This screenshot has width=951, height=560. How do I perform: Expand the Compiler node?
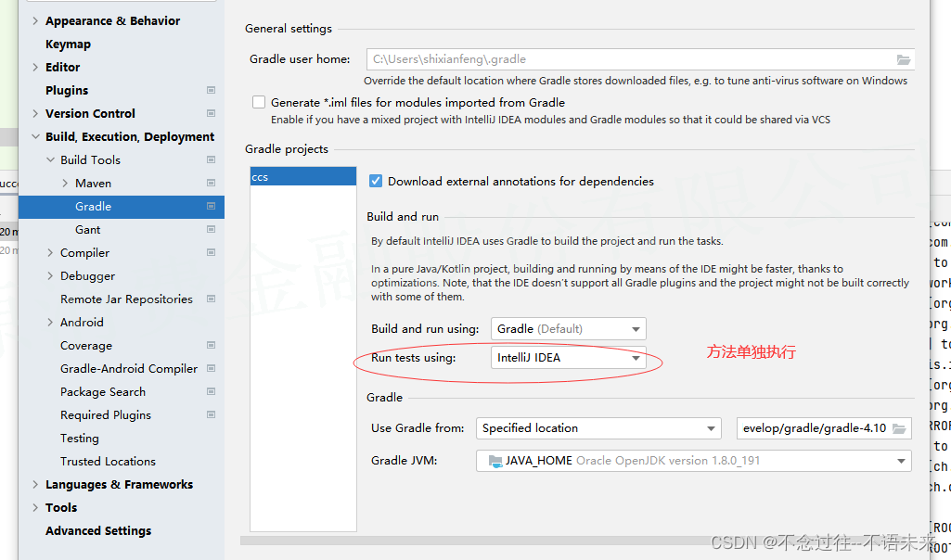(x=50, y=253)
